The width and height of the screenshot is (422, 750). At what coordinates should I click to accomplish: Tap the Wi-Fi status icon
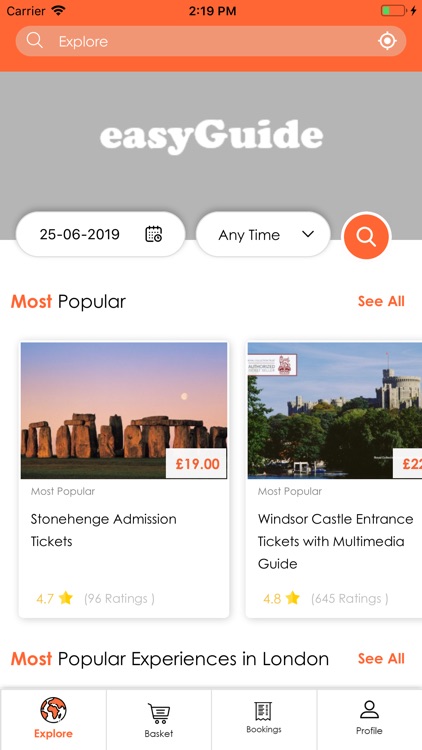tap(58, 11)
